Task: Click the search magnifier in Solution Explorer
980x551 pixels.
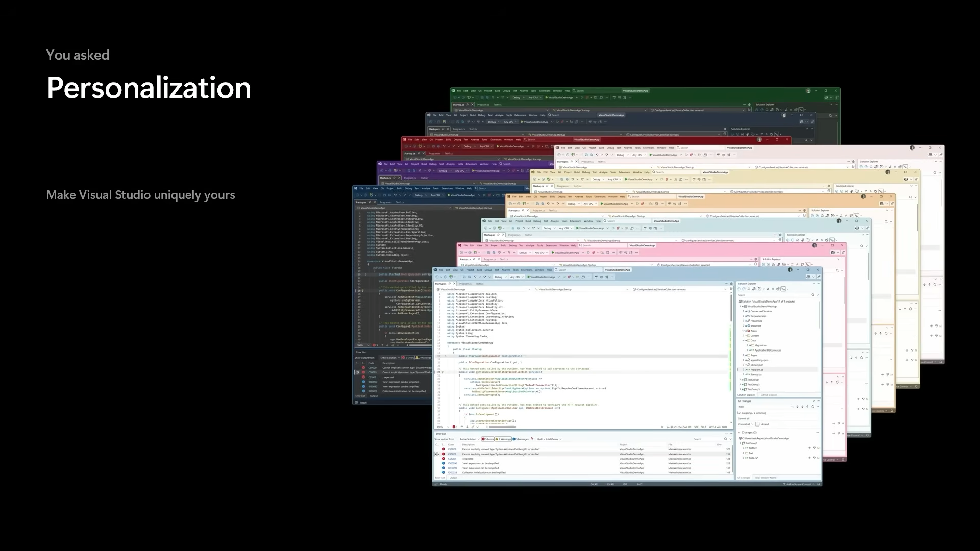Action: (x=813, y=295)
